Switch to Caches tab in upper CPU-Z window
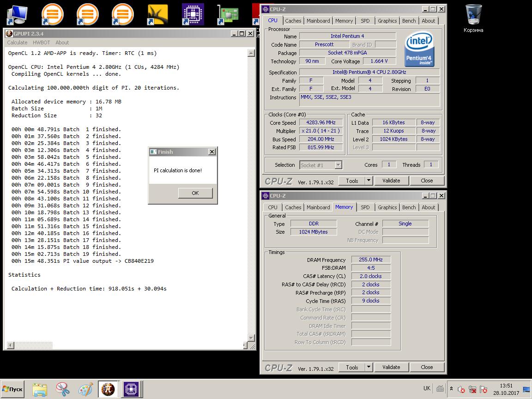 pyautogui.click(x=293, y=21)
